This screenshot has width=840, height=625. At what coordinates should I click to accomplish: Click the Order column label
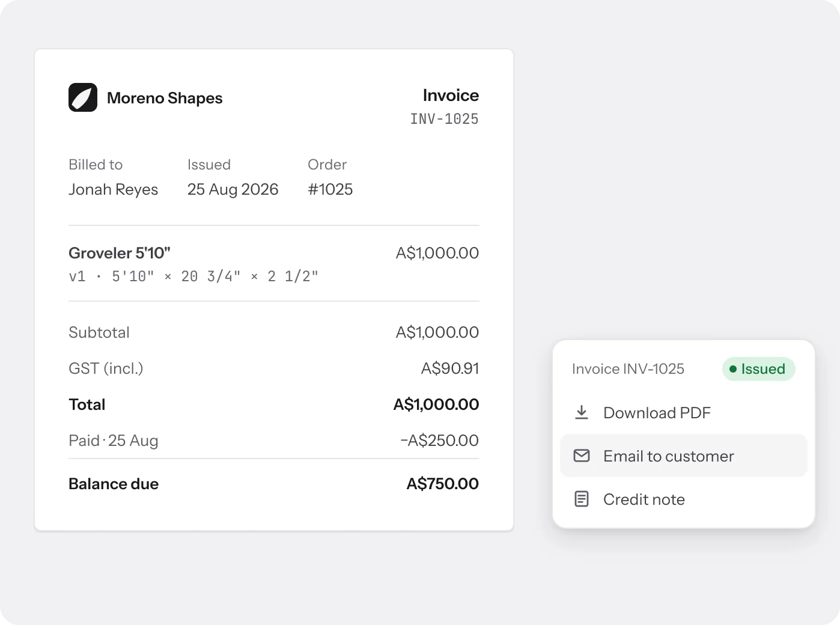[x=327, y=165]
